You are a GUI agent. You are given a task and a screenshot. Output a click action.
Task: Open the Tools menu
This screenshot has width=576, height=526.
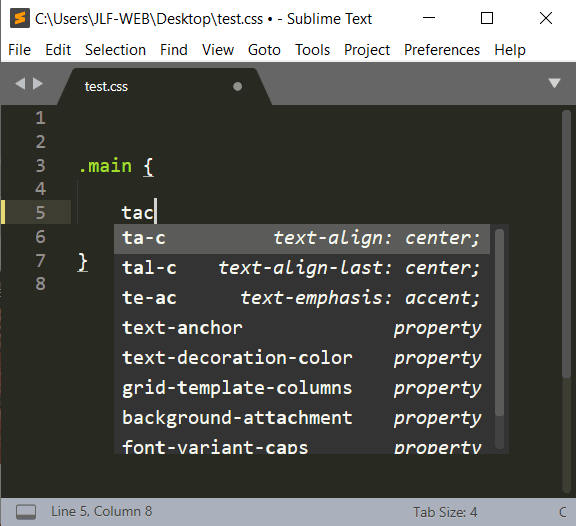313,50
